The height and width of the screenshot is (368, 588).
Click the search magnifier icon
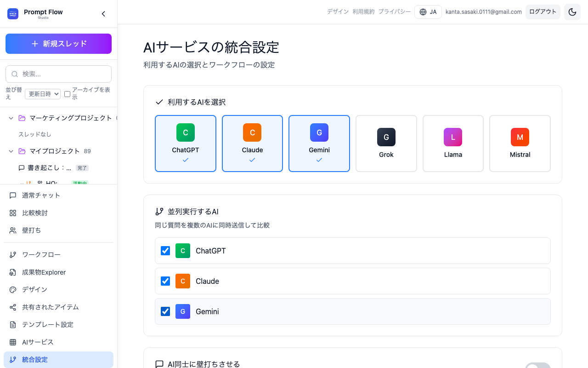coord(15,74)
